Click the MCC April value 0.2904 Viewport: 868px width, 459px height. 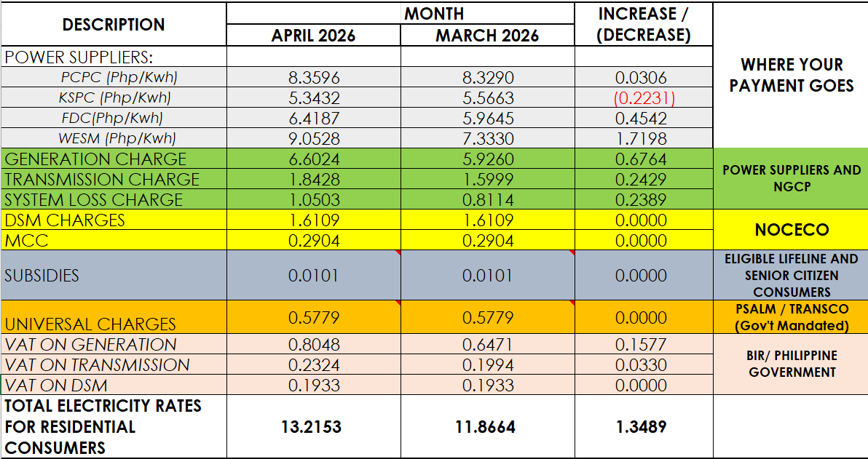coord(313,241)
